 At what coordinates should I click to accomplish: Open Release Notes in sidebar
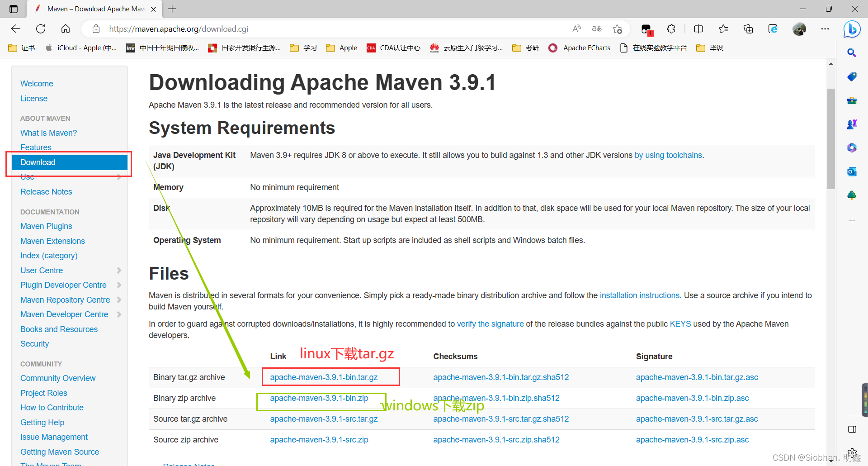[x=46, y=192]
